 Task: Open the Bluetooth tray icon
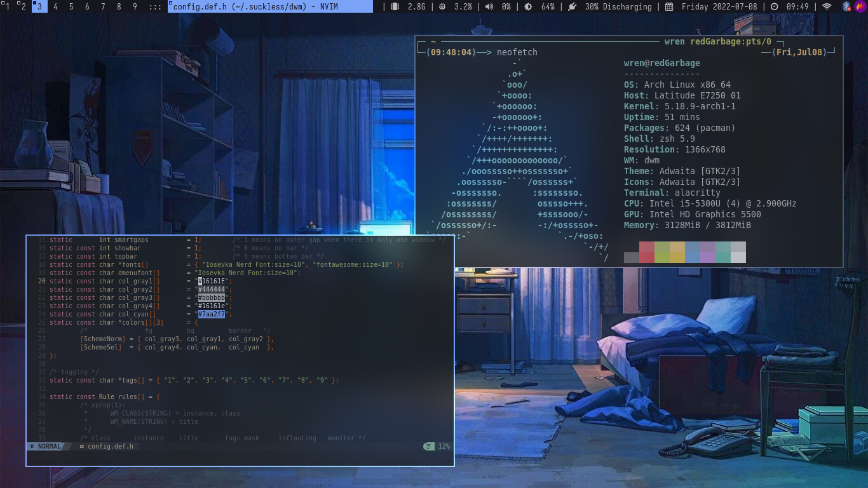[x=846, y=6]
